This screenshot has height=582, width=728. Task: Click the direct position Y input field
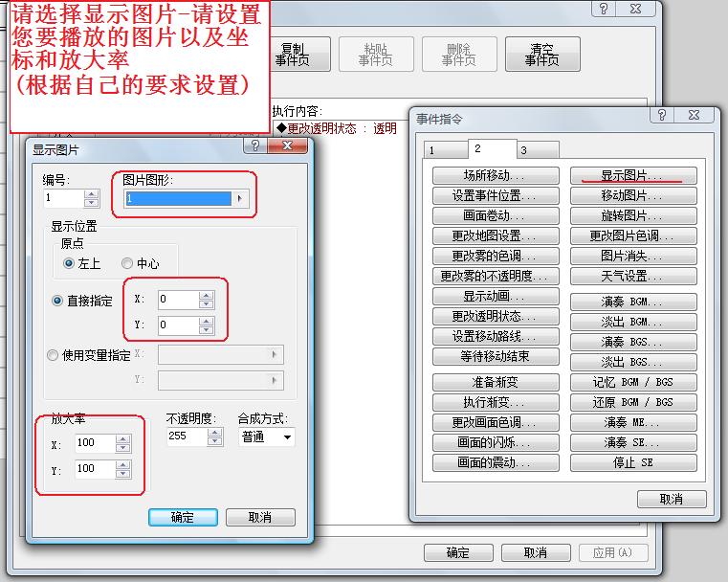178,325
